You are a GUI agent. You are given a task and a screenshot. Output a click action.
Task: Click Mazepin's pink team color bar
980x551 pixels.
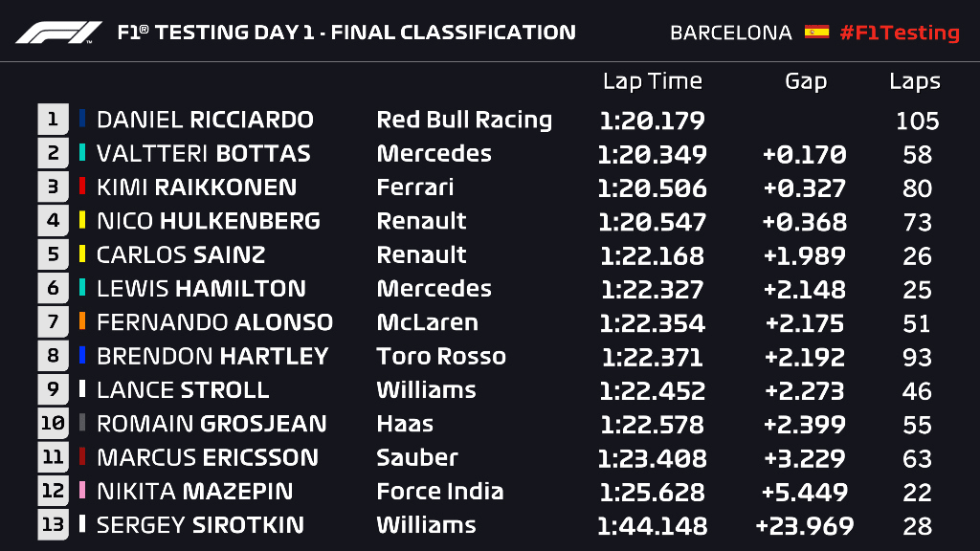[82, 491]
